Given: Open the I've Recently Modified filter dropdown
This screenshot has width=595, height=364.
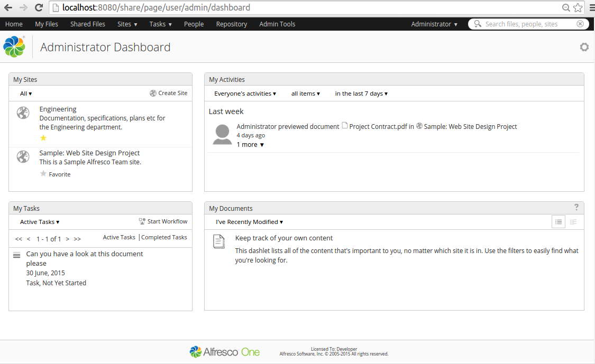Looking at the screenshot, I should coord(249,222).
